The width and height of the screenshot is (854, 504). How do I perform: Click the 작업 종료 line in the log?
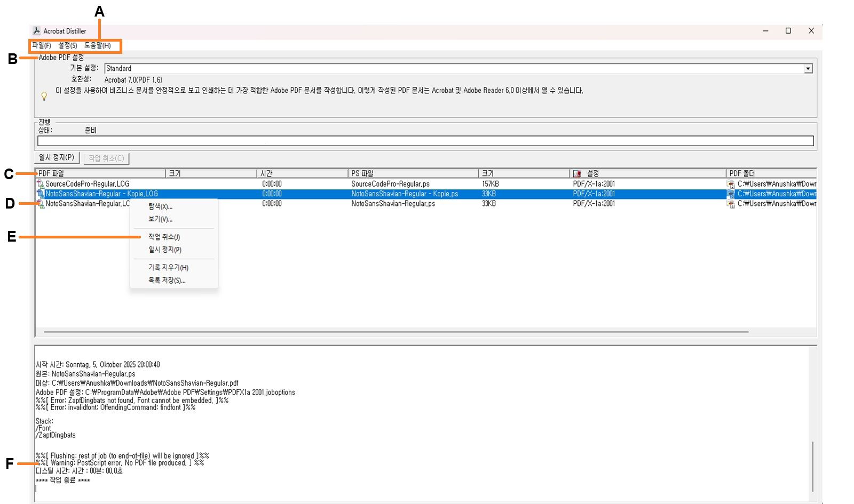pyautogui.click(x=63, y=481)
